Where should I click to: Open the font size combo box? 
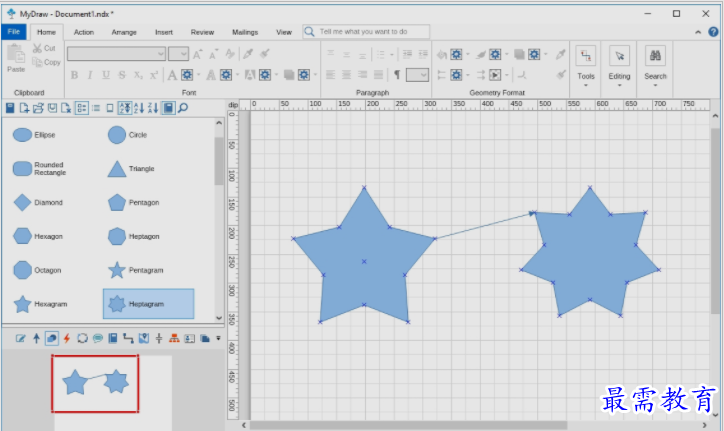[178, 54]
